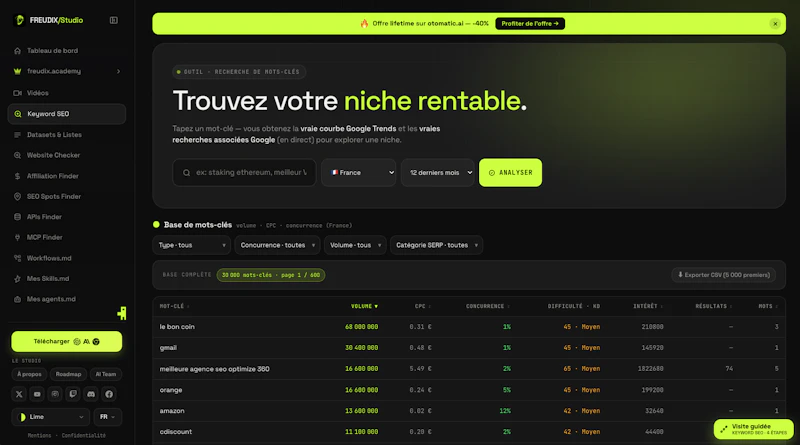
Task: Click 'meilleure agence seo optimize 360' keyword
Action: coord(214,369)
